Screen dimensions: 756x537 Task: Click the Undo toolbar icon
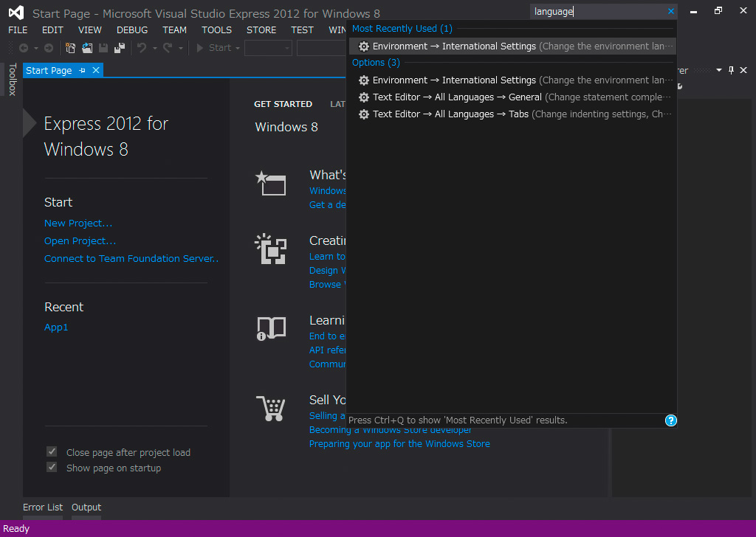142,48
